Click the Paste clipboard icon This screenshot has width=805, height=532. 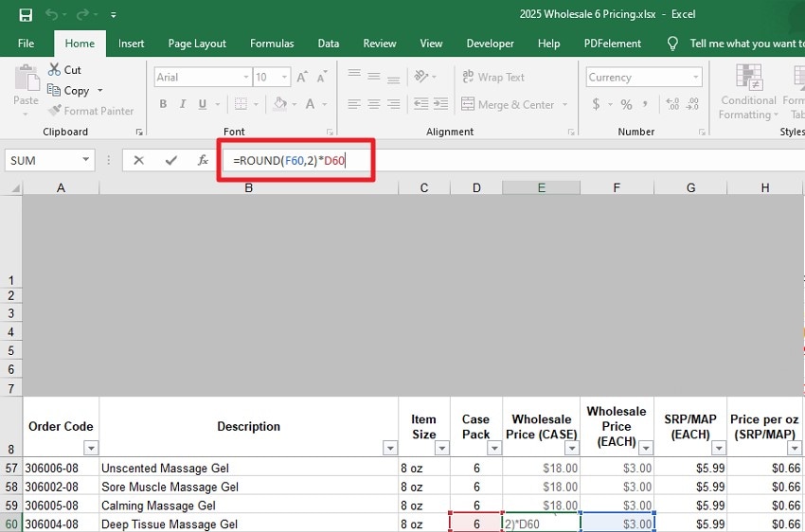[27, 78]
